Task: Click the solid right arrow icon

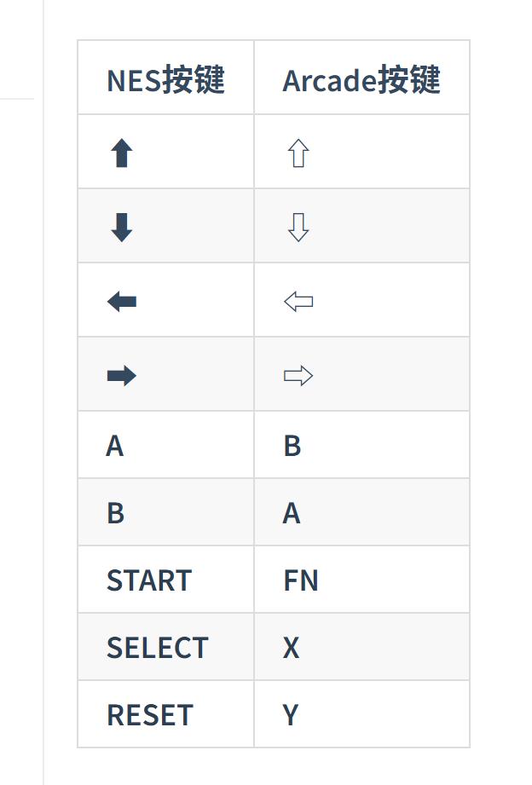Action: (x=122, y=375)
